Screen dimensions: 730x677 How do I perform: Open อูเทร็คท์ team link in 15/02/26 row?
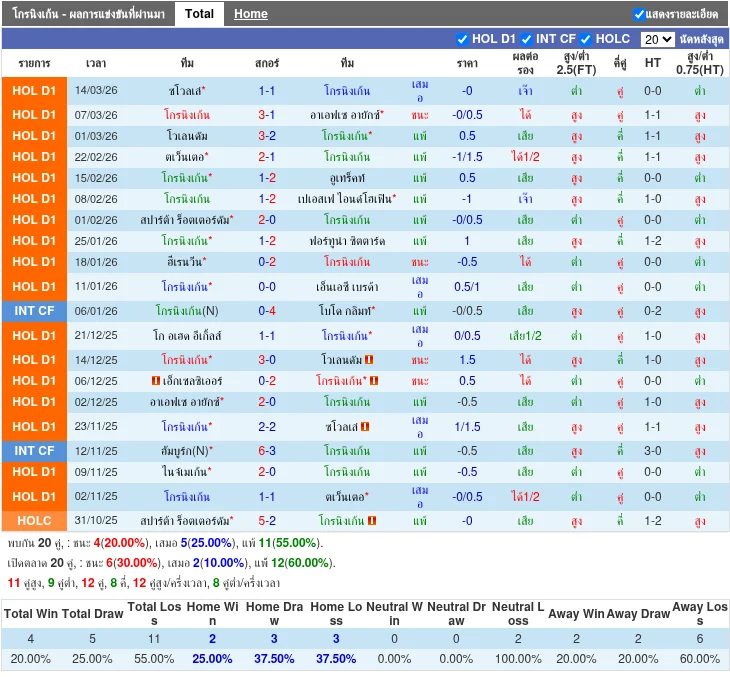347,178
